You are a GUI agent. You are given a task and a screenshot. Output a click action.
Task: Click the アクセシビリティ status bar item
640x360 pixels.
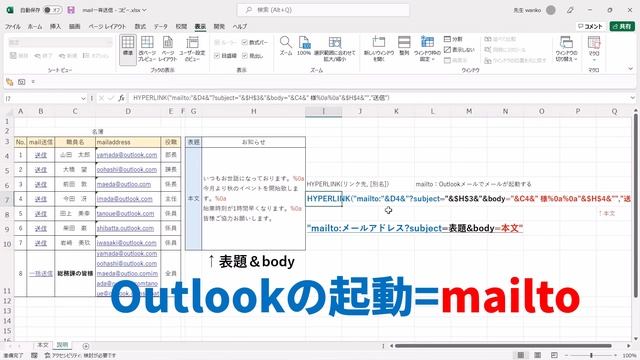80,356
